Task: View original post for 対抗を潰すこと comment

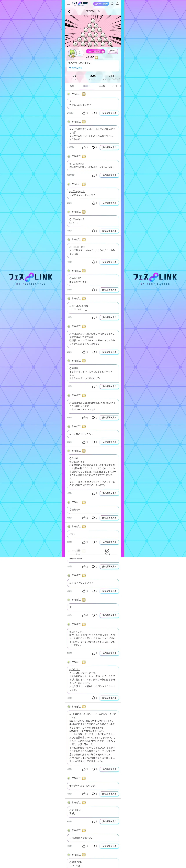Action: [109, 698]
